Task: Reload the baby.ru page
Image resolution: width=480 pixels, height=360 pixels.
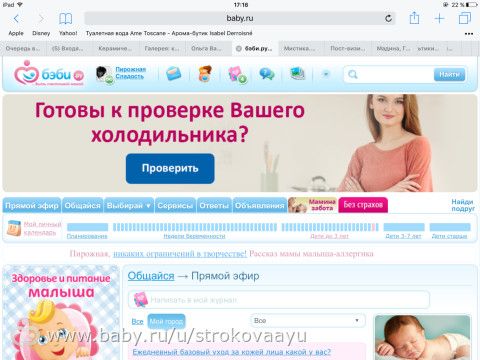Action: tap(388, 18)
